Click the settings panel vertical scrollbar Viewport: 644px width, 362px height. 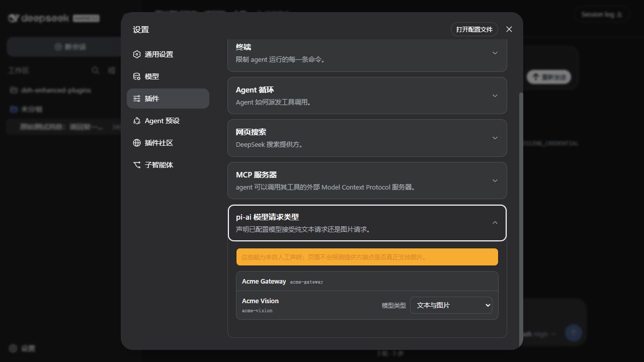point(521,219)
